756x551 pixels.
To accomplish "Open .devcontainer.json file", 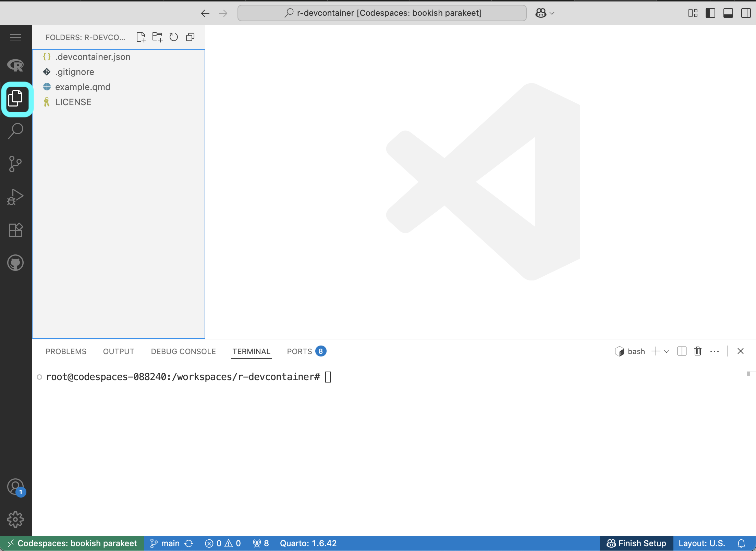I will pyautogui.click(x=119, y=57).
